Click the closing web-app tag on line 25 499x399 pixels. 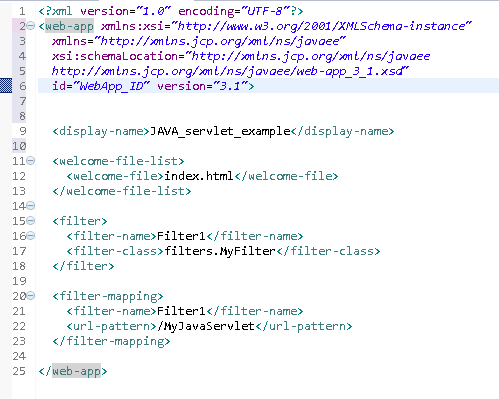[x=73, y=371]
